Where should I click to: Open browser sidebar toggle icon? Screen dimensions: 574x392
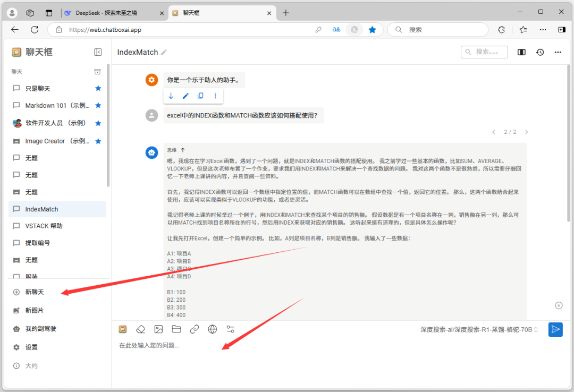click(562, 30)
